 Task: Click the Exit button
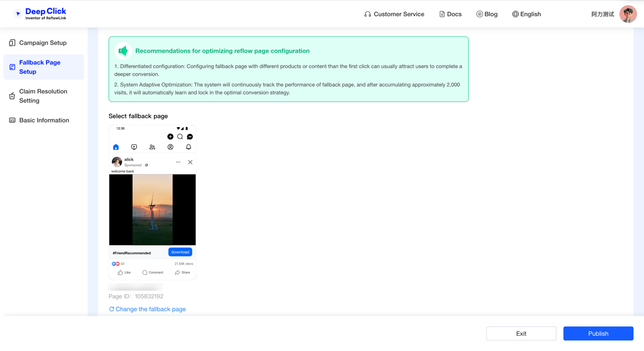(x=521, y=333)
